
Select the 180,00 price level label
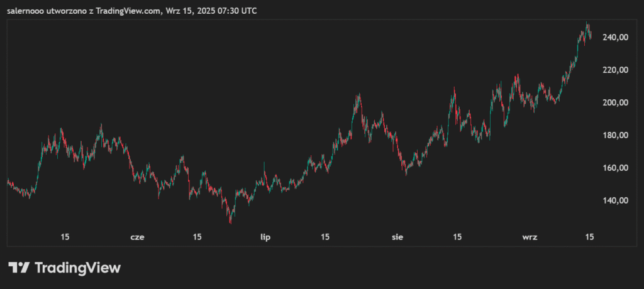coord(614,136)
